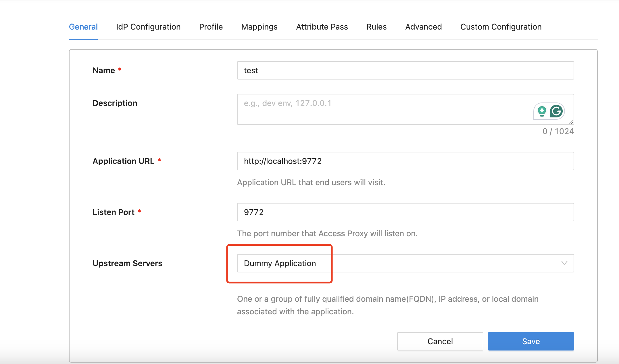Screen dimensions: 619x364
Task: Open the Custom Configuration tab
Action: [501, 27]
